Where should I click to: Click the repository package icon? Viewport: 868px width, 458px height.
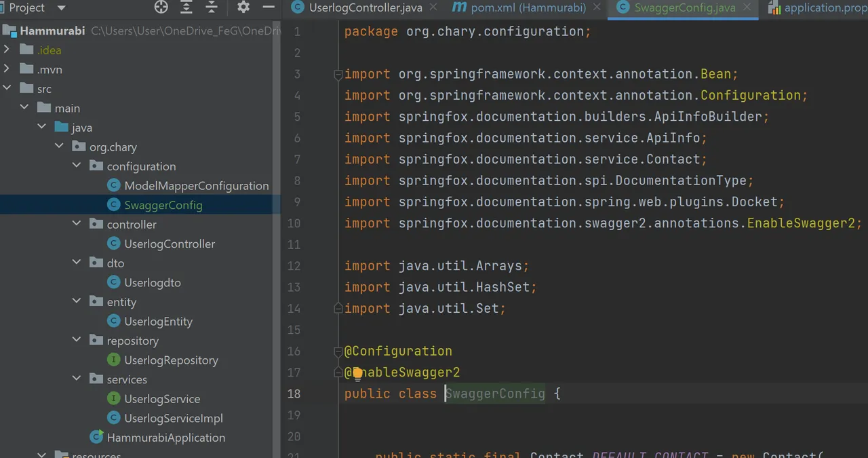pos(96,341)
